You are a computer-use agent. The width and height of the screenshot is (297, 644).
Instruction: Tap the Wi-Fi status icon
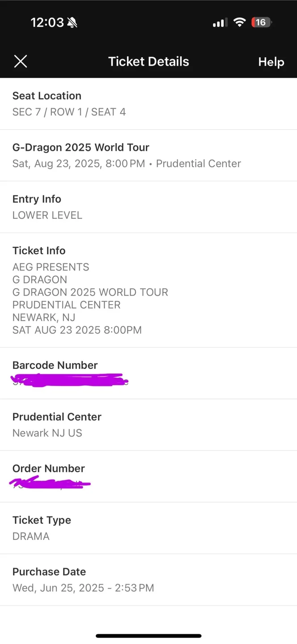coord(240,22)
